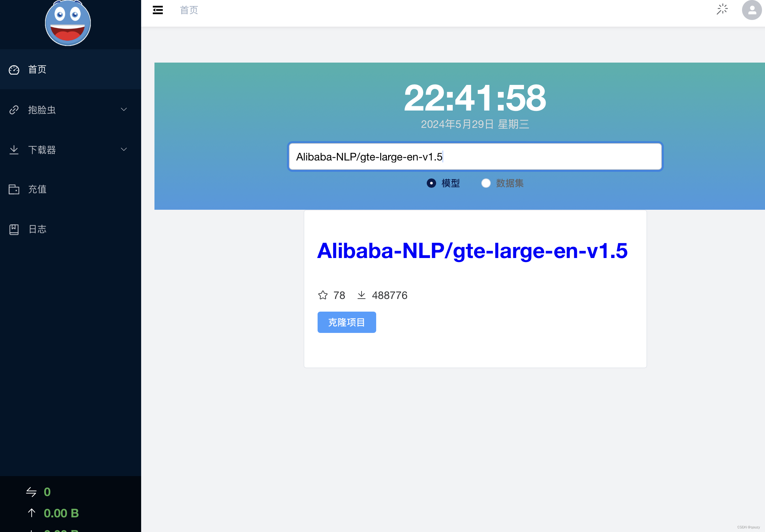Select the 模型 radio button

(431, 183)
